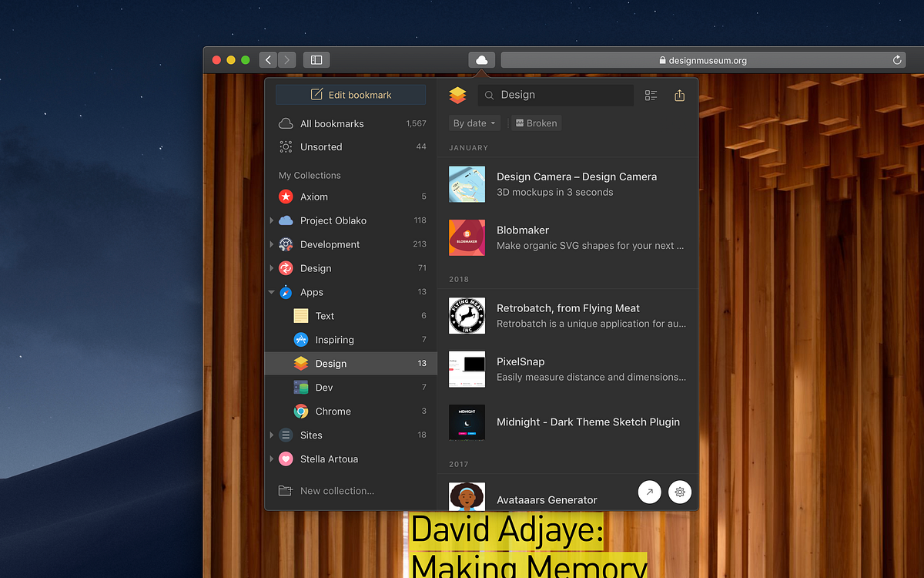Click New collection...

click(337, 491)
